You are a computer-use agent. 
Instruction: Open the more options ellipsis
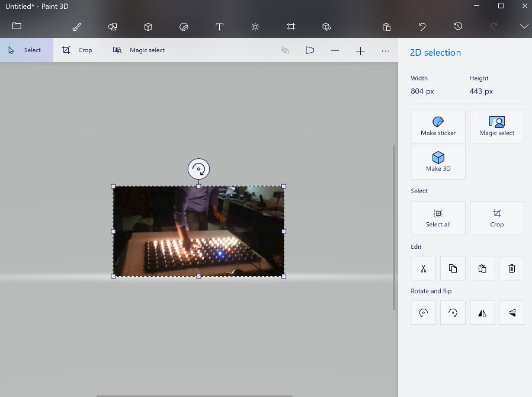(386, 51)
